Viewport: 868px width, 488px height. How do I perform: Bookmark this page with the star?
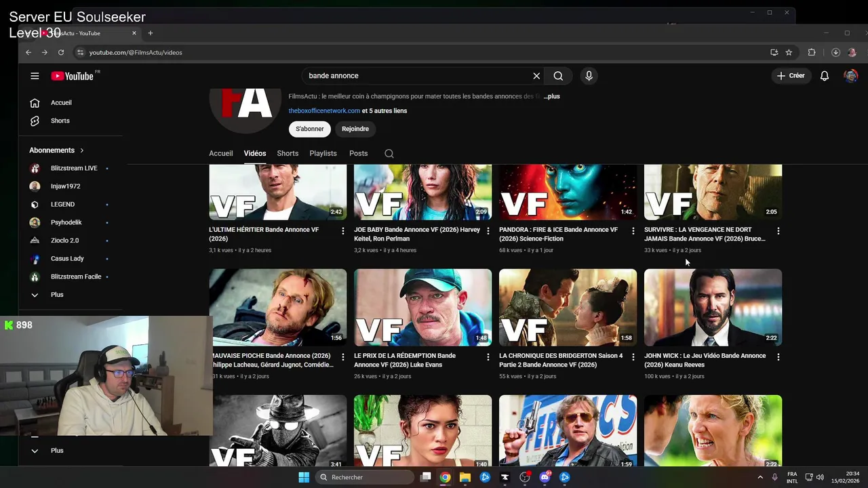click(789, 52)
